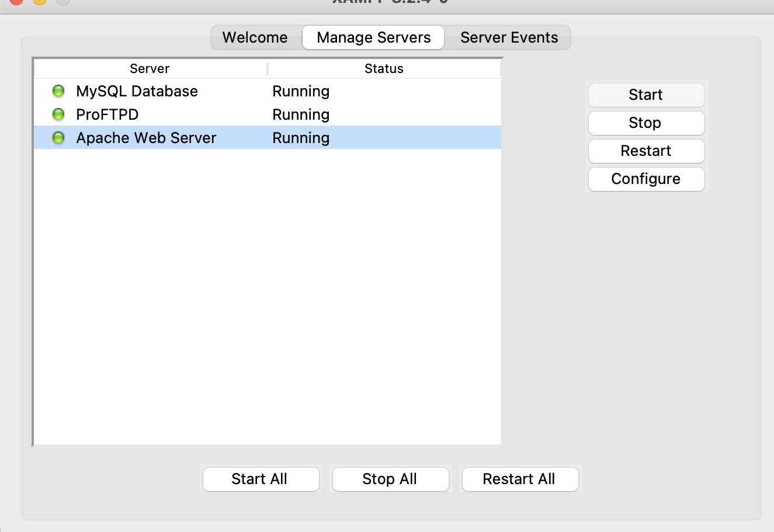Click MySQL Database green status indicator
This screenshot has width=774, height=532.
(x=58, y=91)
